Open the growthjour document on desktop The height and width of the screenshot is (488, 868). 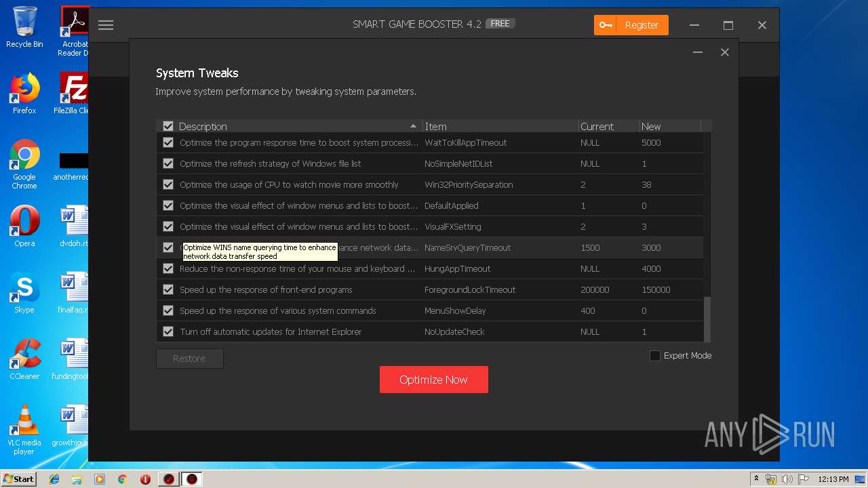tap(71, 426)
